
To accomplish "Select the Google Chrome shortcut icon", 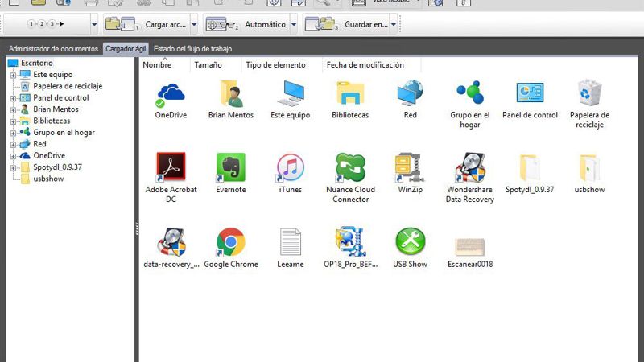I will click(231, 242).
